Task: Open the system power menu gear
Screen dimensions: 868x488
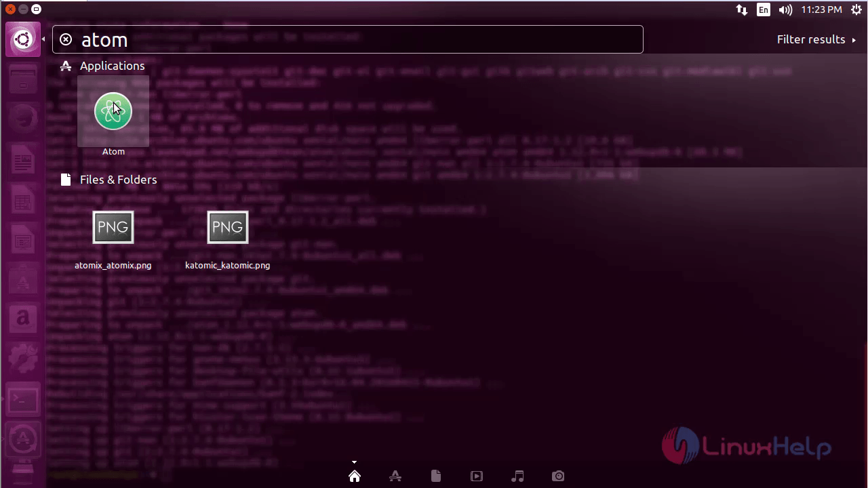Action: pos(856,9)
